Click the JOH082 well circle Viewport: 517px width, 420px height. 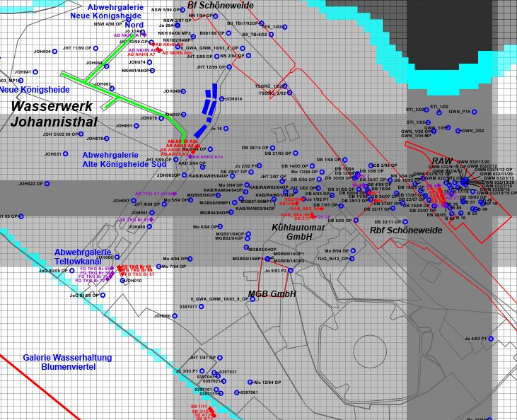pyautogui.click(x=112, y=88)
